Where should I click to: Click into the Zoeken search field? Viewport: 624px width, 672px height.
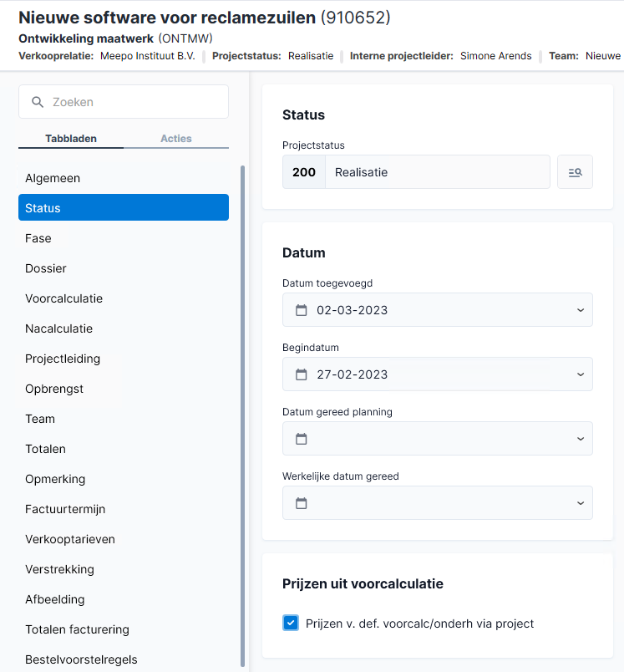click(x=124, y=102)
